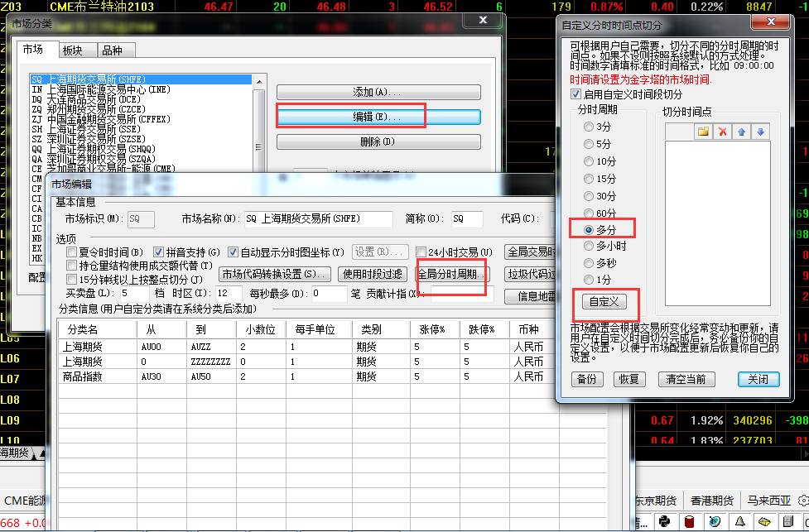Screen dimensions: 809x532
Task: Select the 多小时 radio button
Action: click(589, 246)
